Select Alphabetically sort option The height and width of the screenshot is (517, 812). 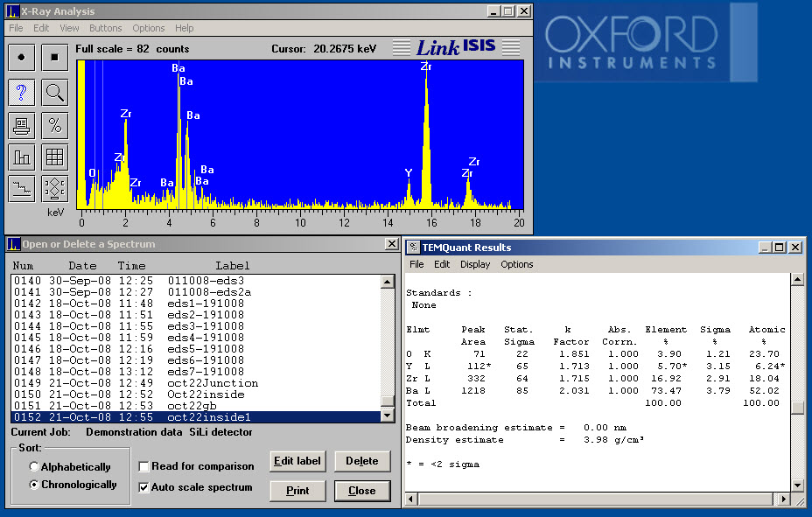[70, 467]
